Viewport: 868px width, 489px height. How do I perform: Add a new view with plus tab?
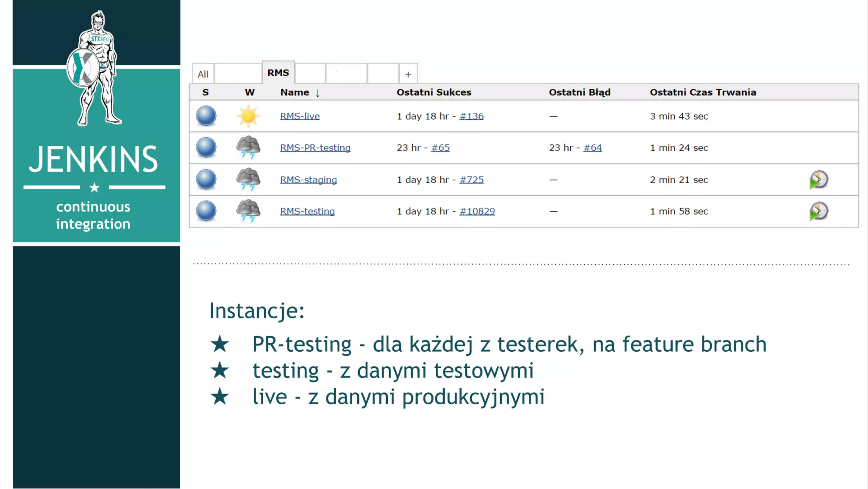tap(408, 74)
